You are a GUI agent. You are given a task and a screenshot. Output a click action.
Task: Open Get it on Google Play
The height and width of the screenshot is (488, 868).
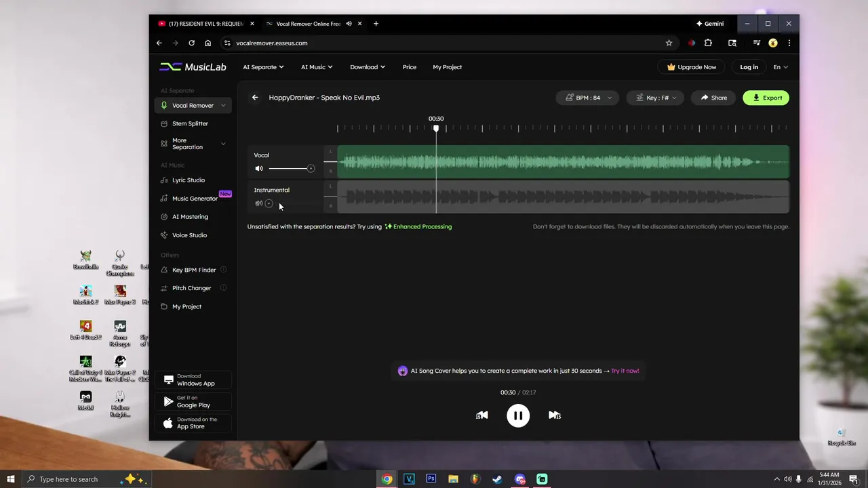[193, 401]
